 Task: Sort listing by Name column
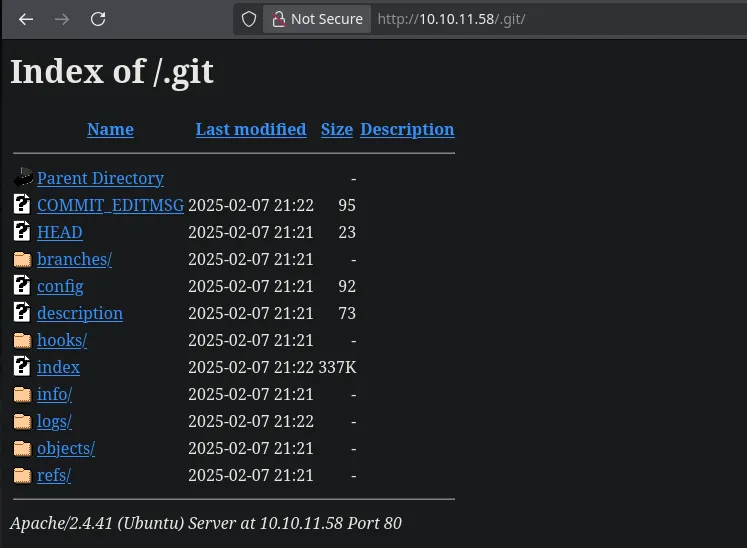110,129
